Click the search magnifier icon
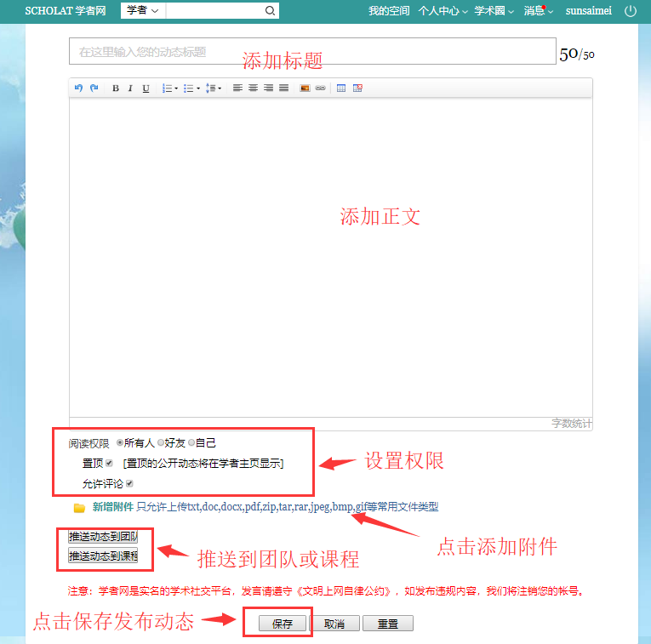Image resolution: width=651 pixels, height=644 pixels. 270,11
